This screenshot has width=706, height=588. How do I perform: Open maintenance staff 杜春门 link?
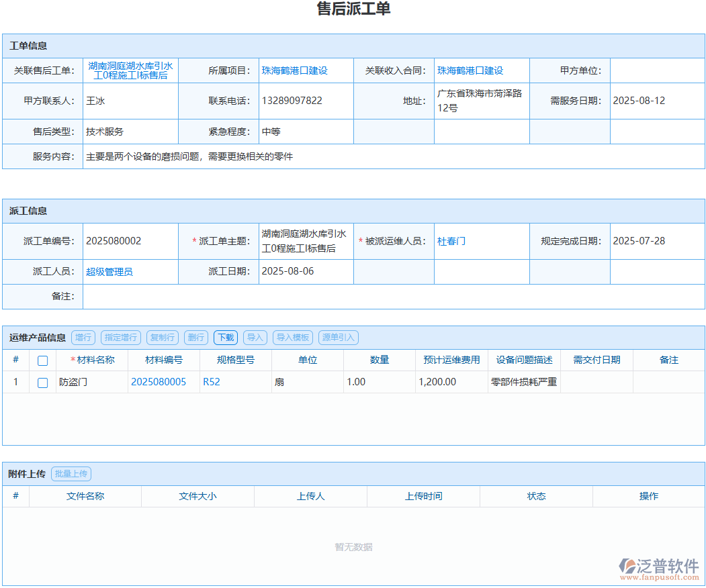click(451, 241)
